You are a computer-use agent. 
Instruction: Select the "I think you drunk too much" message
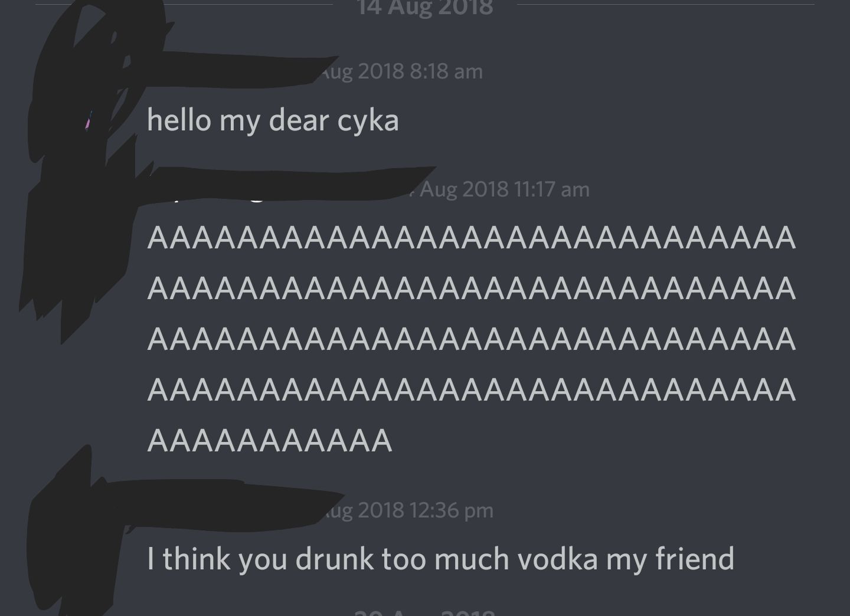point(440,559)
